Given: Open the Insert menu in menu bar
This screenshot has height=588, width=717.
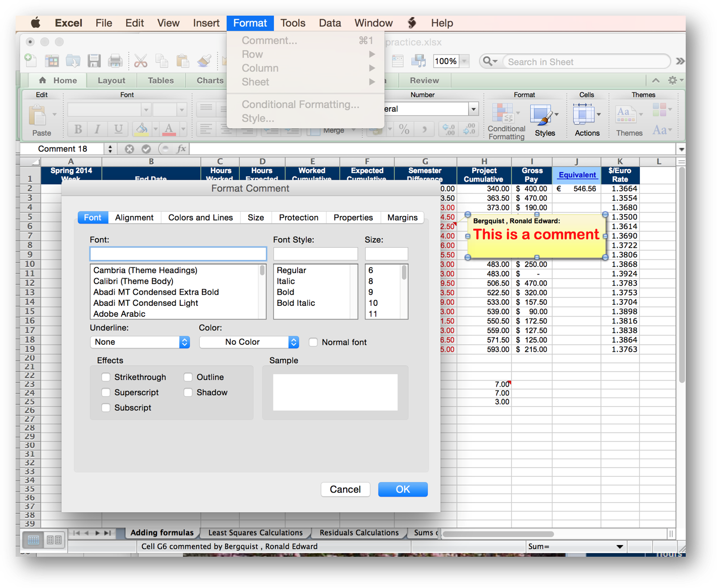Looking at the screenshot, I should (x=206, y=23).
